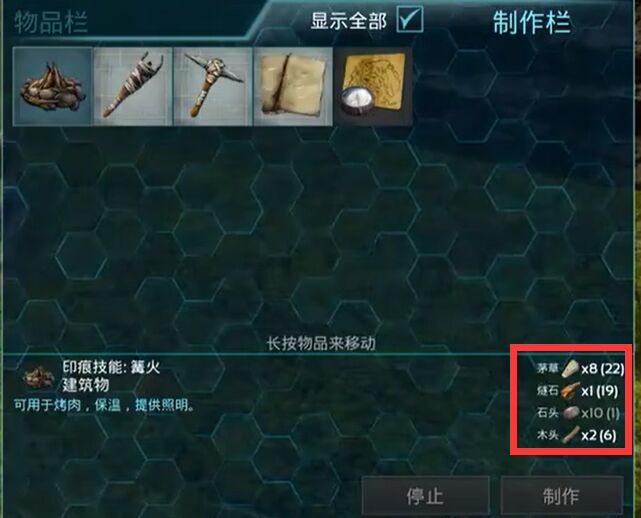The image size is (641, 518).
Task: Select the torch crafting item
Action: [x=133, y=86]
